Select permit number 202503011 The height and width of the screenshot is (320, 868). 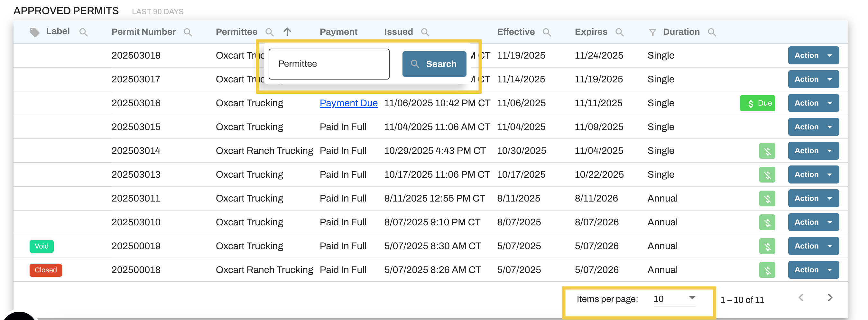point(136,199)
